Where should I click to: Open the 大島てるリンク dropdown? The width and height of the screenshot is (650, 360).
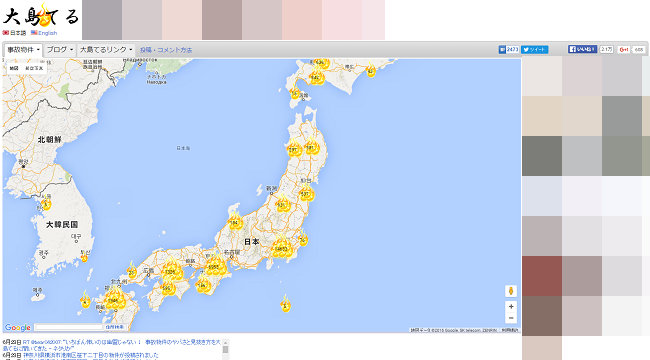click(106, 50)
